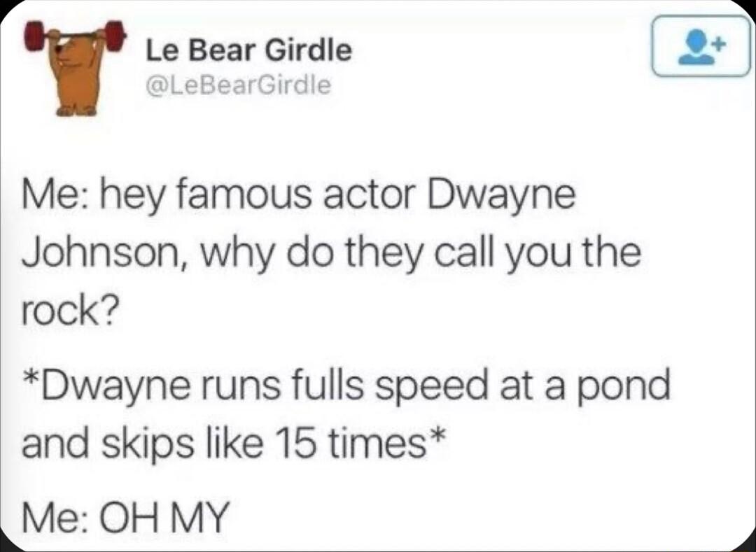Click the bear's feet in avatar
The image size is (756, 552).
coord(76,111)
